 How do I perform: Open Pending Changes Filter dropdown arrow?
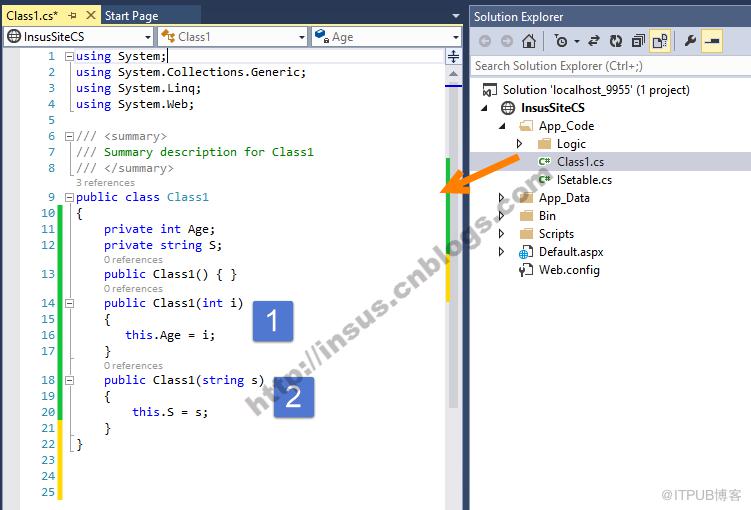(x=577, y=42)
